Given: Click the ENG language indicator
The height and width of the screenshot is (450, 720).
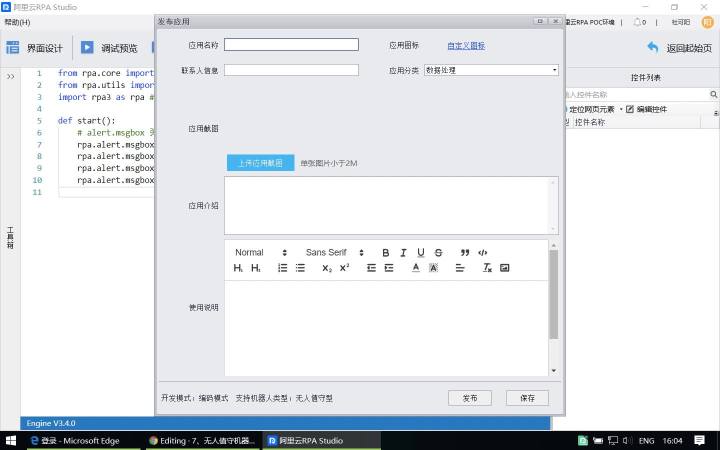Looking at the screenshot, I should [x=646, y=441].
